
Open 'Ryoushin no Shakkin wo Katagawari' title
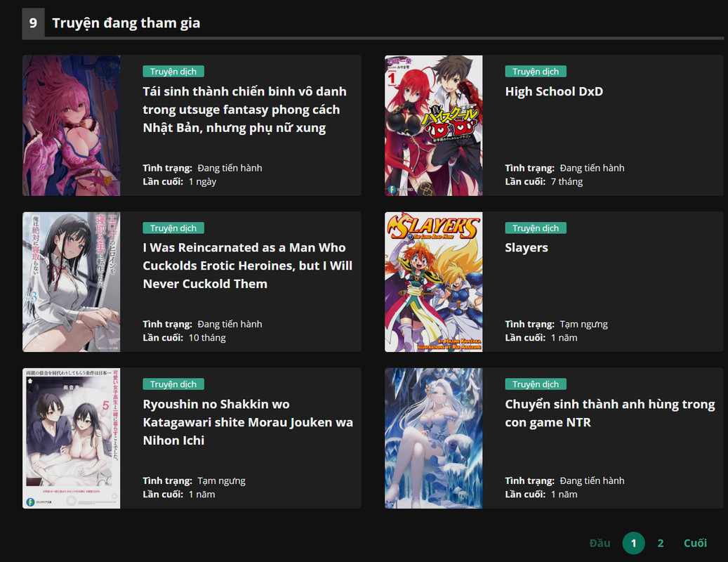pos(248,422)
